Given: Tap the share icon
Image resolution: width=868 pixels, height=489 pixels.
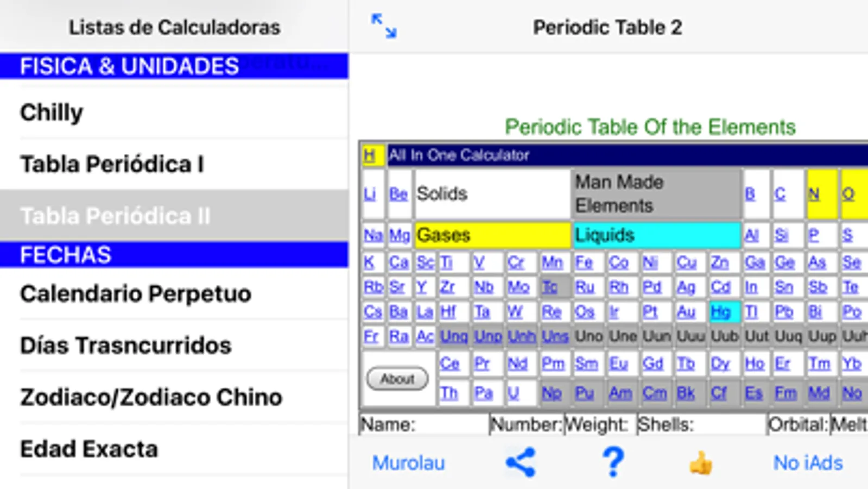Looking at the screenshot, I should 521,463.
